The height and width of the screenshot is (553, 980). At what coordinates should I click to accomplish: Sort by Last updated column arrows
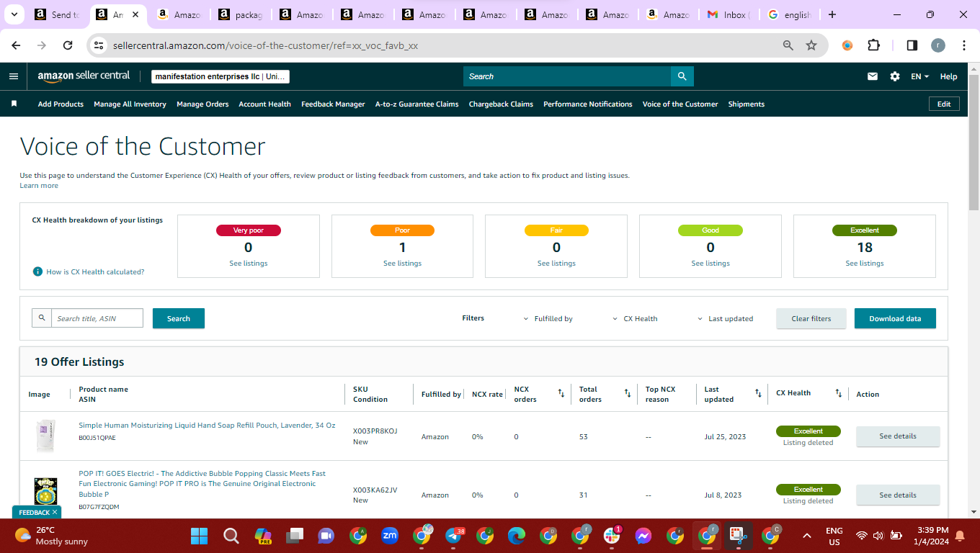coord(758,393)
